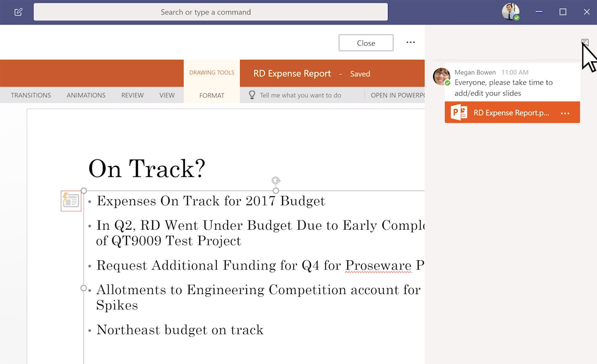The width and height of the screenshot is (597, 364).
Task: Toggle the FORMAT tab under Drawing Tools
Action: click(212, 95)
